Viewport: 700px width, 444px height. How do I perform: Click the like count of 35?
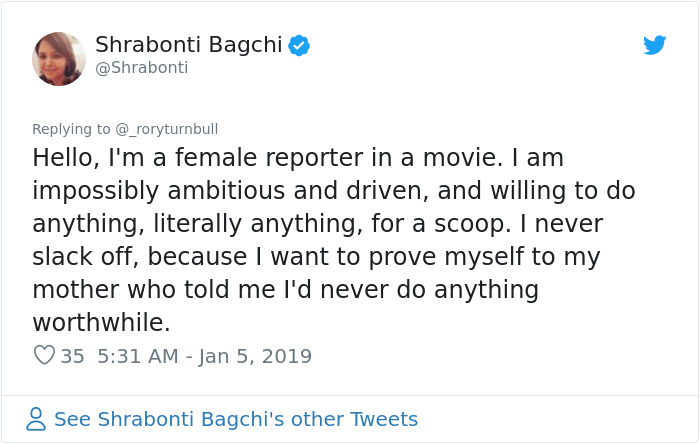coord(72,356)
